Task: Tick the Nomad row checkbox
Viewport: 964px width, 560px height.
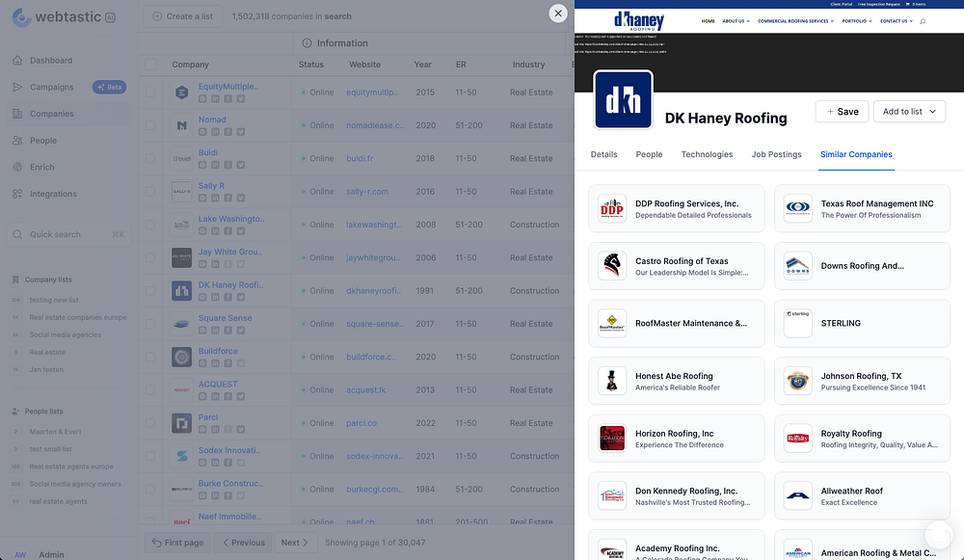Action: click(x=150, y=125)
